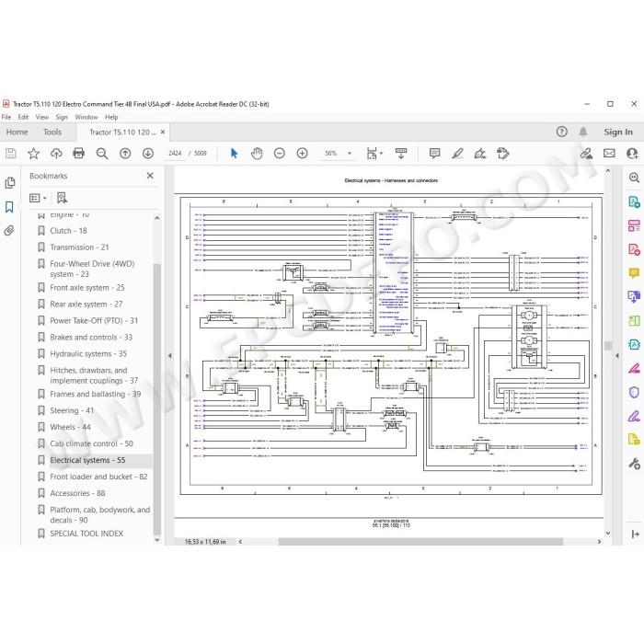Collapse the left navigation pane arrow
Screen dimensions: 644x644
pyautogui.click(x=169, y=356)
